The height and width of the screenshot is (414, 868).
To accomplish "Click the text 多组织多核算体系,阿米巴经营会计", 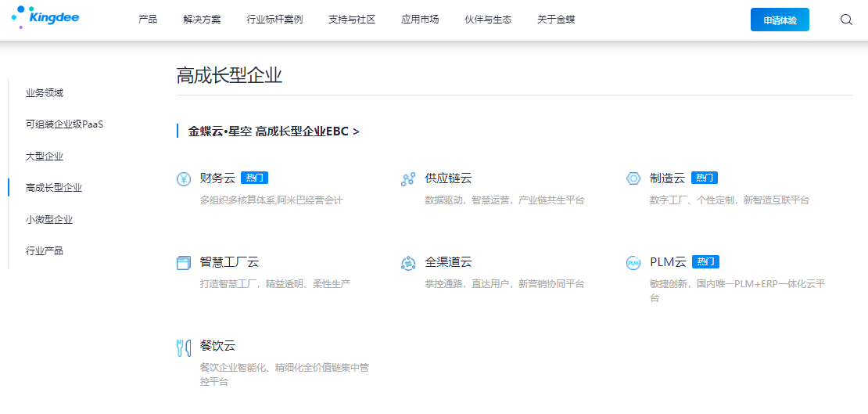I will coord(271,200).
